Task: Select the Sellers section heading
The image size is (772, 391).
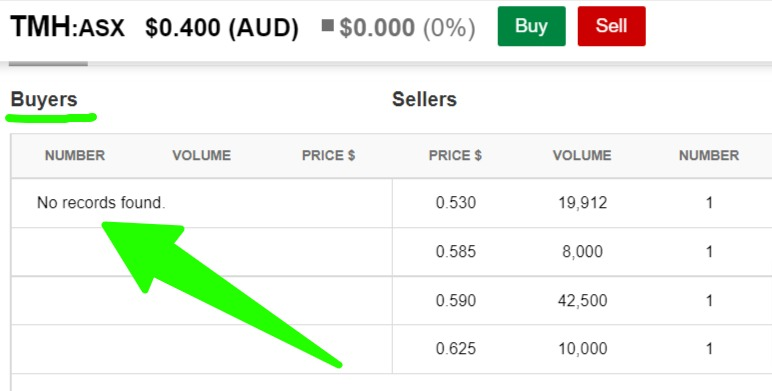Action: [x=424, y=99]
